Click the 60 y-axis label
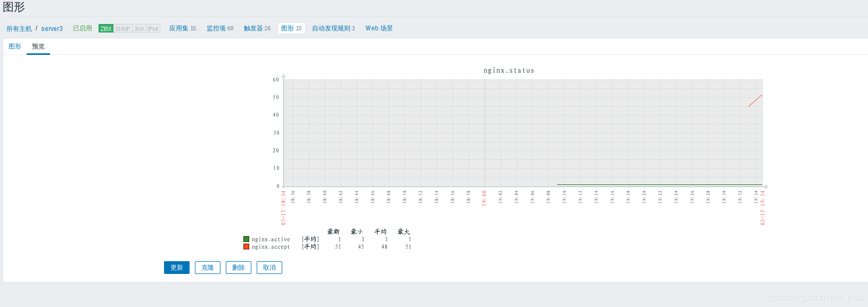 point(276,79)
